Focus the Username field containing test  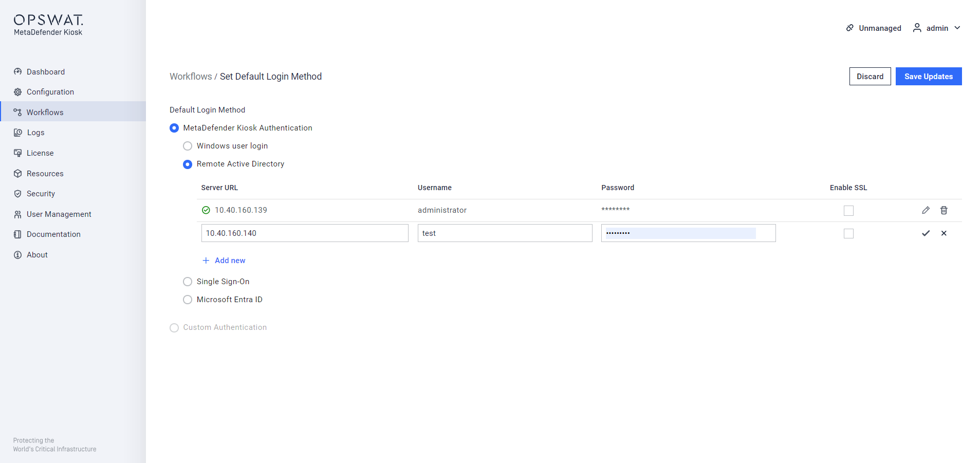pos(505,233)
